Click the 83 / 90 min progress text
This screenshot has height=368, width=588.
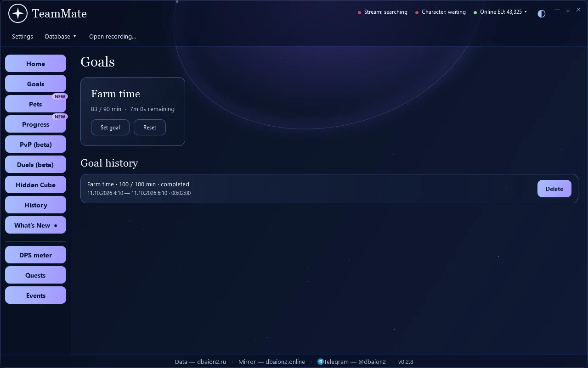pyautogui.click(x=106, y=109)
